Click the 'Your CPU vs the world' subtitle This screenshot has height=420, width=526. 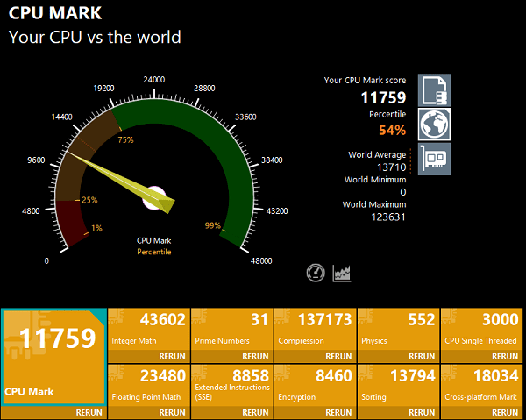(95, 37)
